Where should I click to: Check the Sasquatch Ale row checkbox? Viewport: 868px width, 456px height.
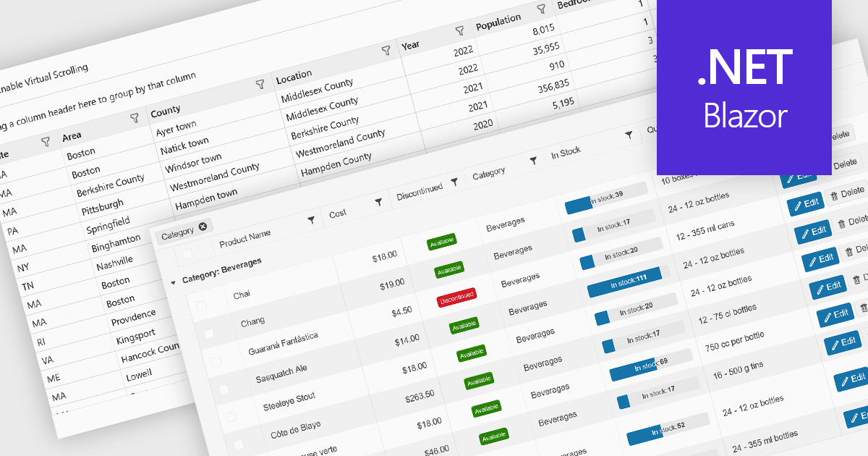(224, 389)
